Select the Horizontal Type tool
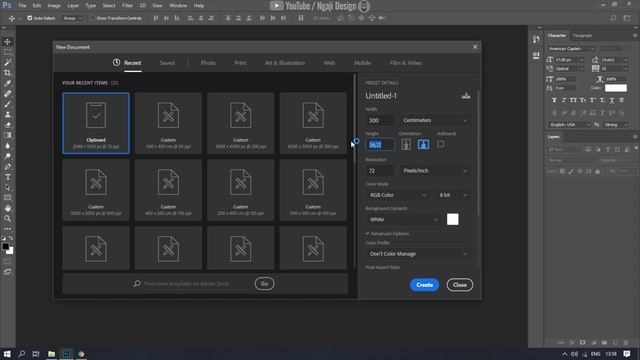This screenshot has height=360, width=640. click(7, 177)
